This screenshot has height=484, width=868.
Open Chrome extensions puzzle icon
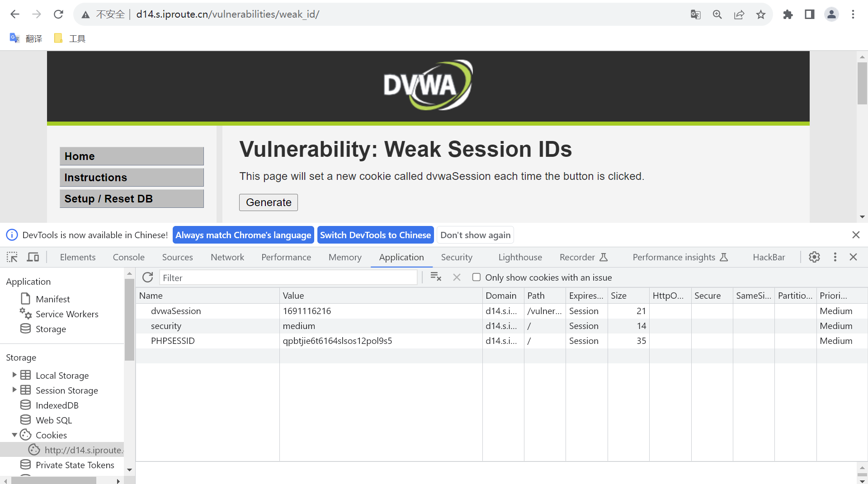coord(788,14)
